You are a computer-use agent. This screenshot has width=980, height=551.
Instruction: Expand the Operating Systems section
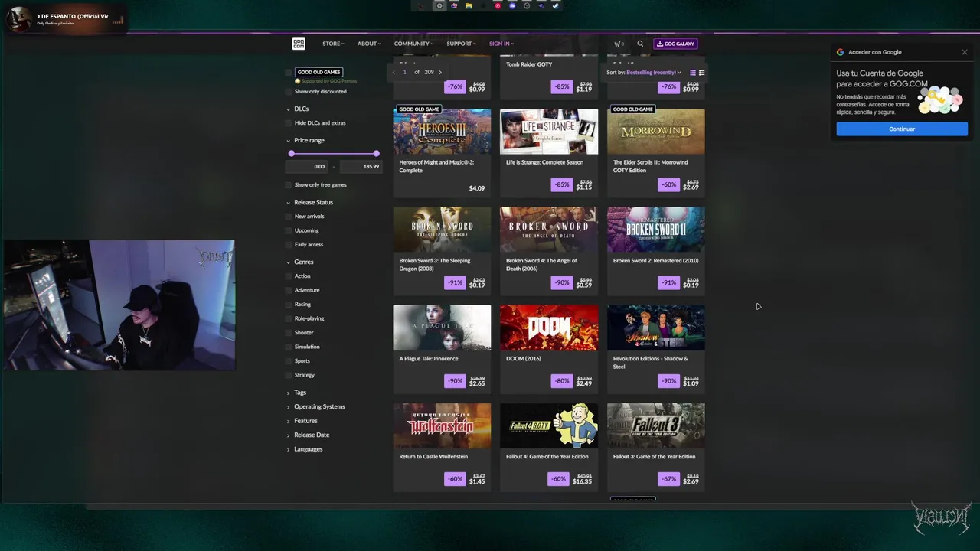(x=315, y=407)
